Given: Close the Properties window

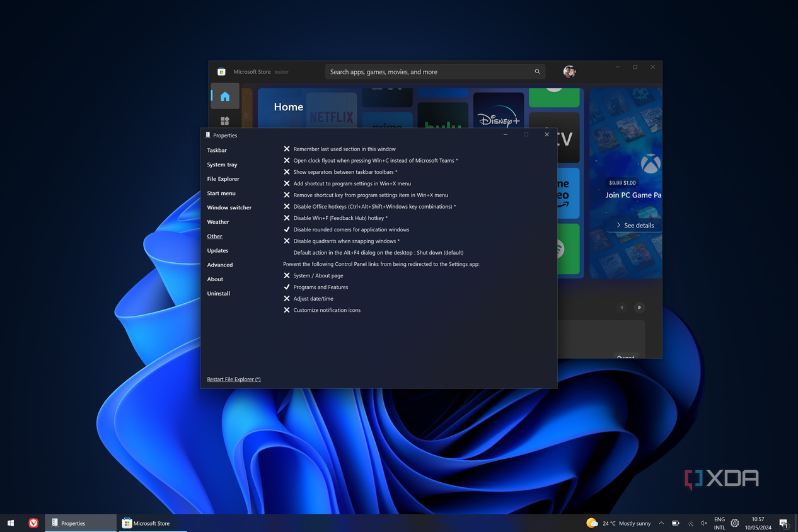Looking at the screenshot, I should [547, 134].
